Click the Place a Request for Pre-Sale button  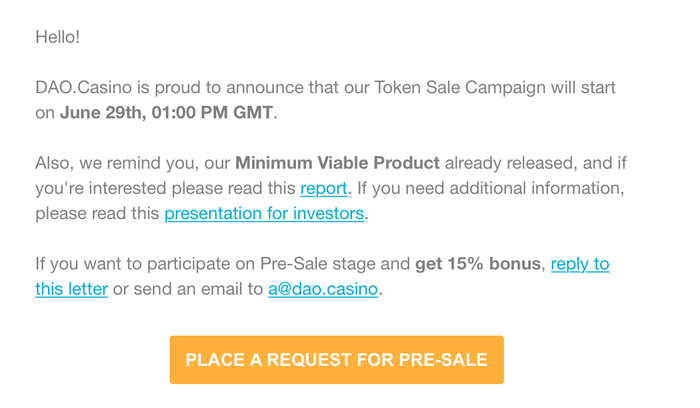click(337, 360)
